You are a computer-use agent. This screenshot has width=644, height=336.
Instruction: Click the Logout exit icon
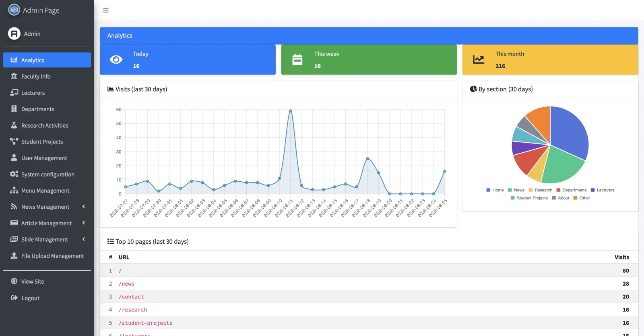coord(14,298)
